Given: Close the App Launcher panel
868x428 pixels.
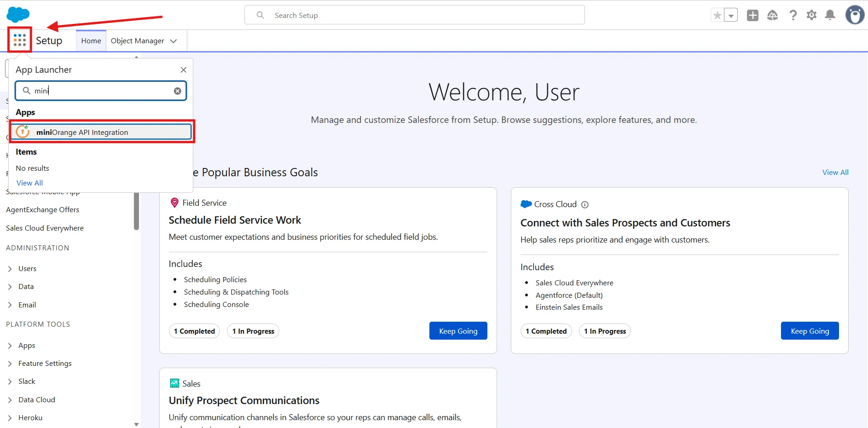Looking at the screenshot, I should click(x=183, y=70).
